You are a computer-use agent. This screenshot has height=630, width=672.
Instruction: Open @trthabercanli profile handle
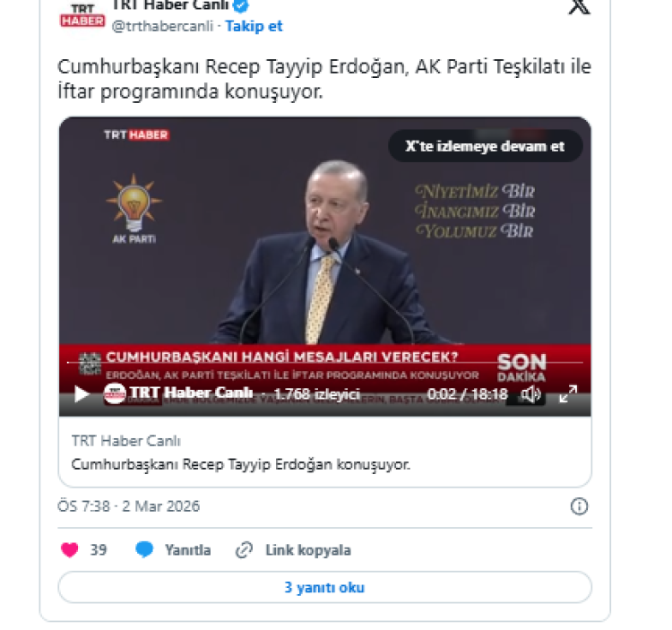162,26
